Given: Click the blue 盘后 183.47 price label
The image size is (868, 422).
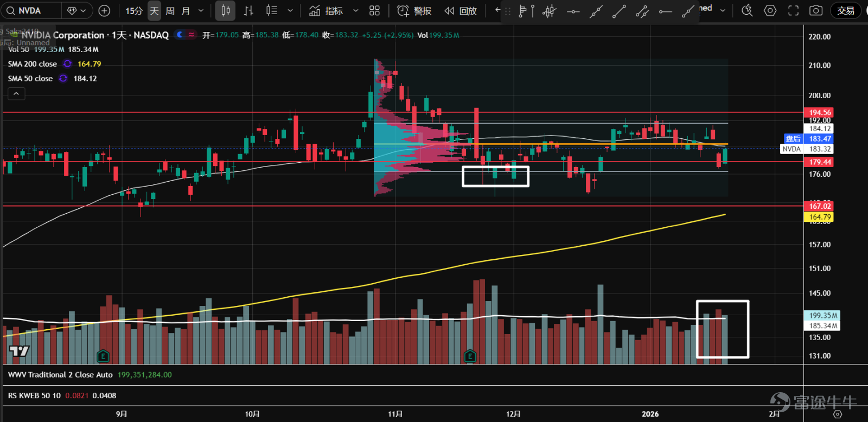Looking at the screenshot, I should pyautogui.click(x=808, y=139).
